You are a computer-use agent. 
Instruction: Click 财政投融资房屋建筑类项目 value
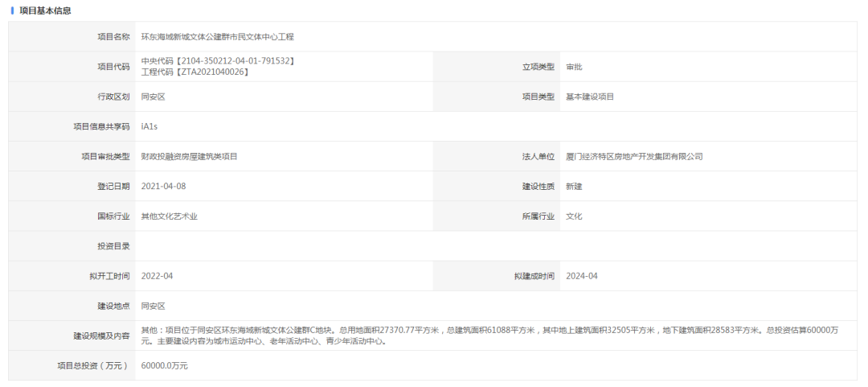click(190, 156)
